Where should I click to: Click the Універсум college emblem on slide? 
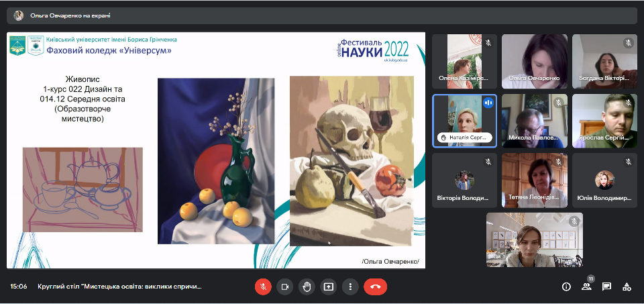[36, 45]
